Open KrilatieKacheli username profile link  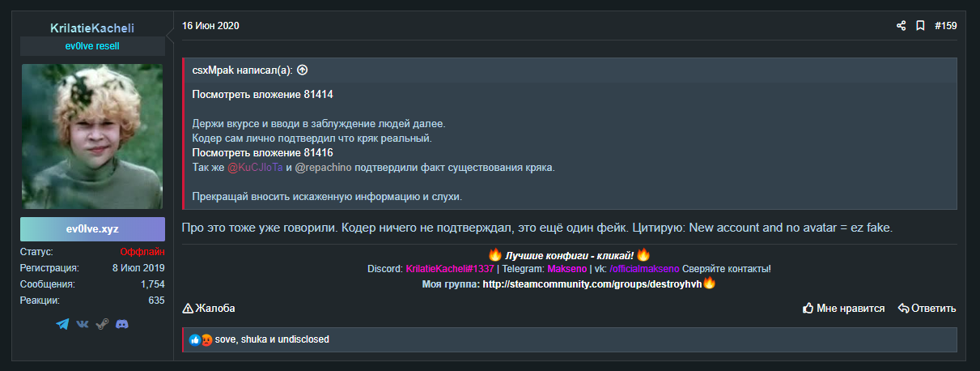pos(92,28)
